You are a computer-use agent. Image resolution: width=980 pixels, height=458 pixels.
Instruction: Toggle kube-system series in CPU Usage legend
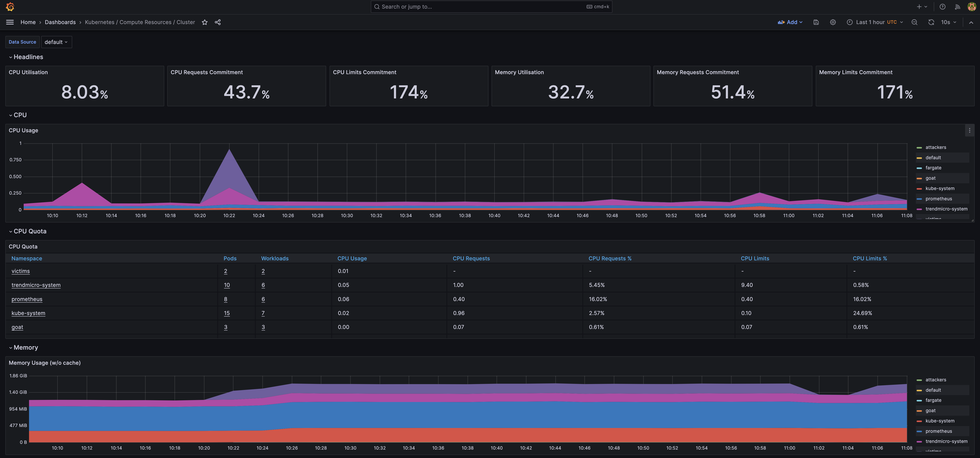[x=940, y=188]
